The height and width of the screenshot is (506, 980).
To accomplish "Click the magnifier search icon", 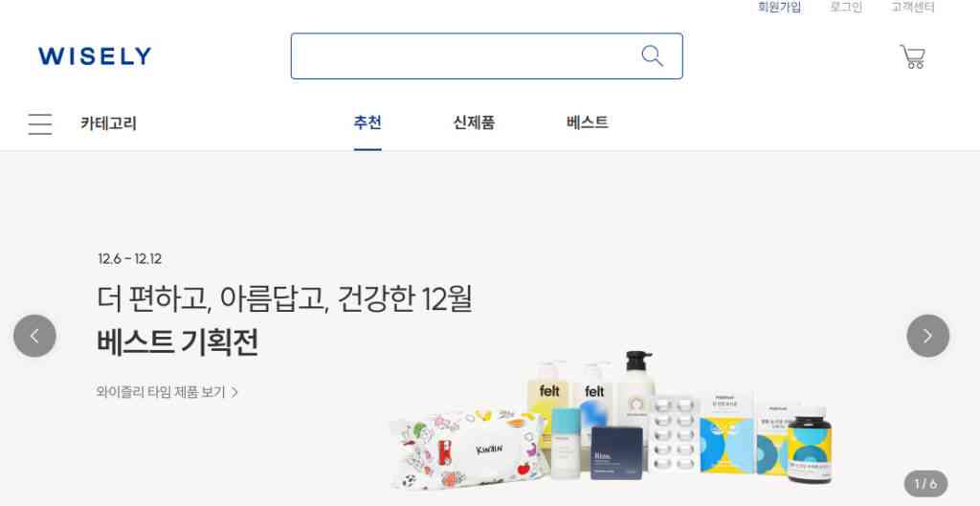I will [x=652, y=56].
